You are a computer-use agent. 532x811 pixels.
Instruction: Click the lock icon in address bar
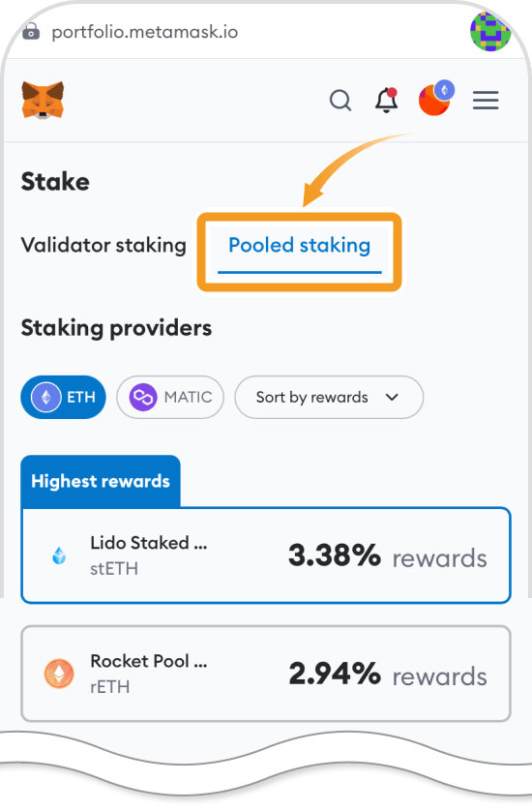[x=31, y=32]
